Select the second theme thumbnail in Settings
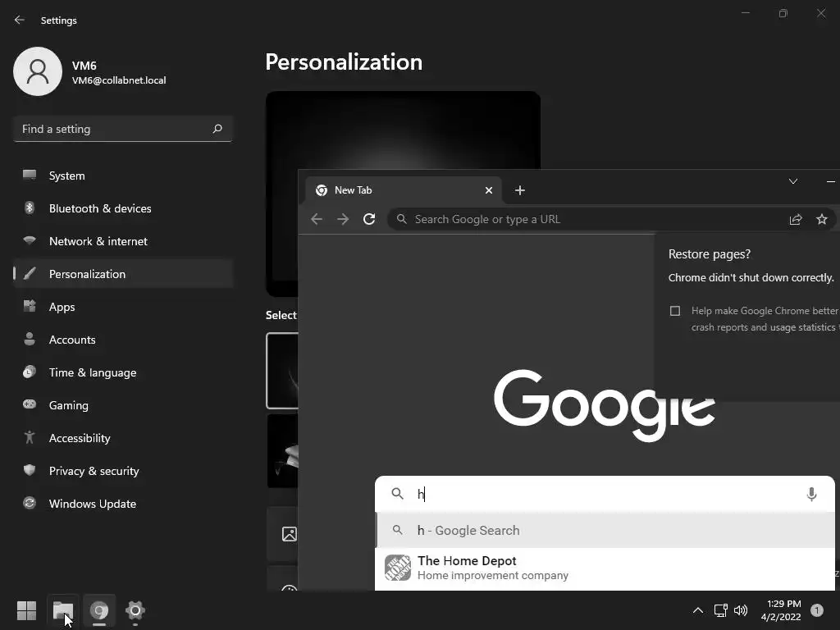The image size is (840, 630). coord(282,451)
